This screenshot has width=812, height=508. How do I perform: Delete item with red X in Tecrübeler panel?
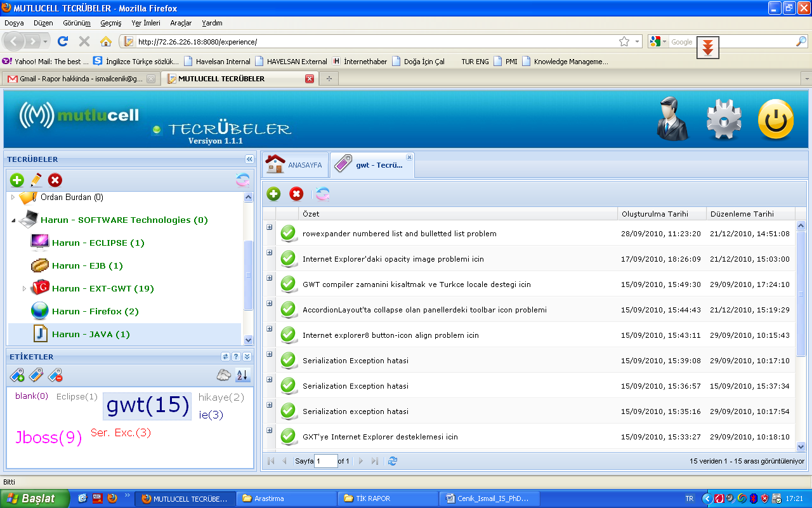[55, 180]
